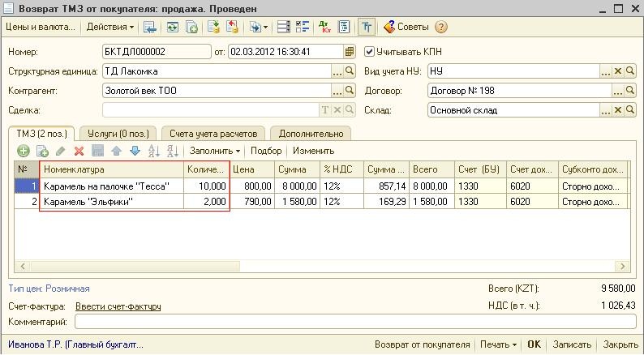Viewport: 644px width, 355px height.
Task: Toggle Учитывать КПН checkbox
Action: [371, 52]
